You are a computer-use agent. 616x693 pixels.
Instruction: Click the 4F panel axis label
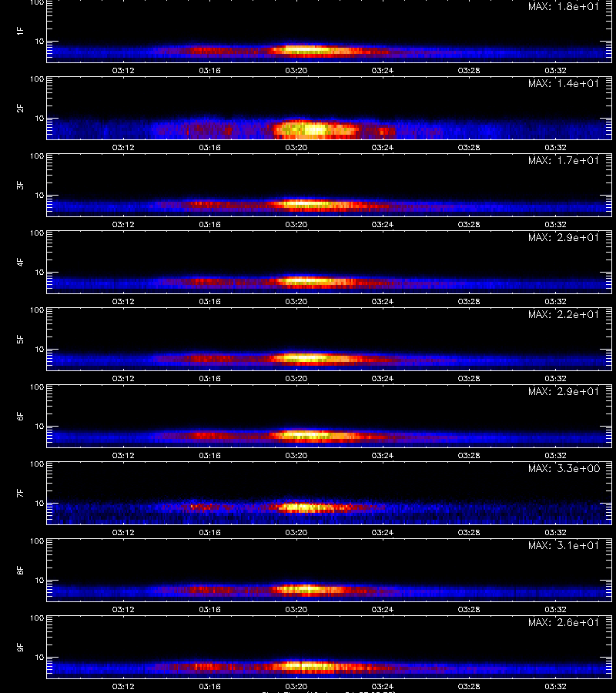click(20, 262)
